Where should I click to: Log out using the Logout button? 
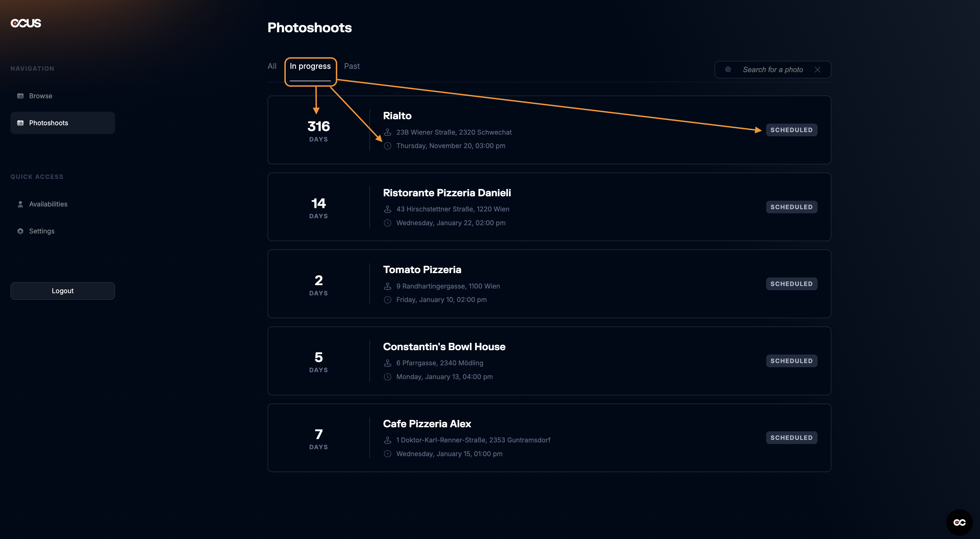[63, 291]
